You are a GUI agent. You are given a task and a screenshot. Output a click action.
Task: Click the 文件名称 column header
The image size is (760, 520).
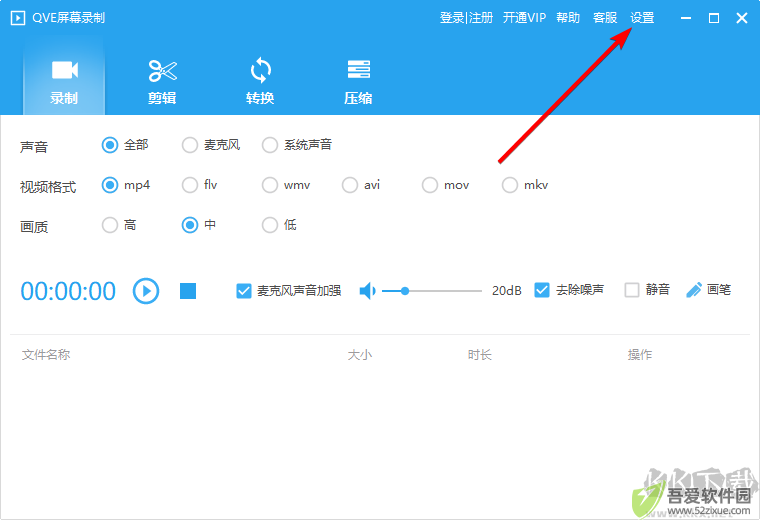point(46,355)
